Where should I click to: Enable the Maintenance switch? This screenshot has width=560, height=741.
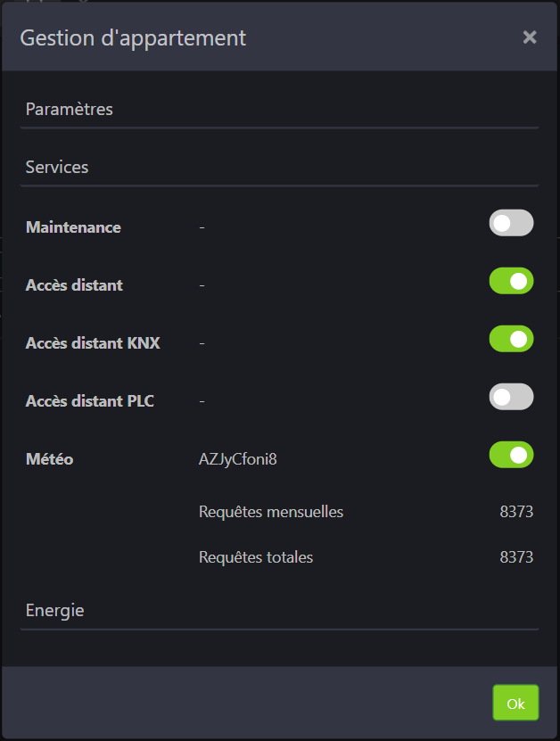pyautogui.click(x=511, y=223)
